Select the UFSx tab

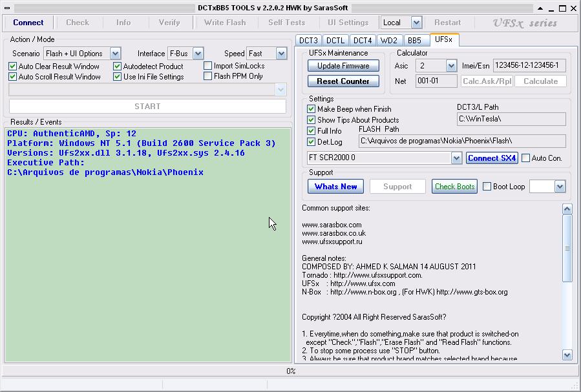[x=444, y=39]
